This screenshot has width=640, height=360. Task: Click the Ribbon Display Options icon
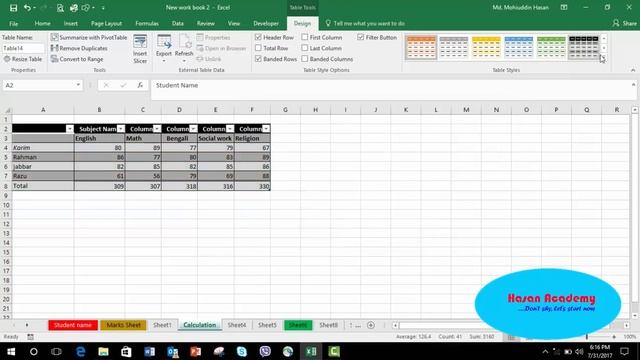(x=564, y=7)
